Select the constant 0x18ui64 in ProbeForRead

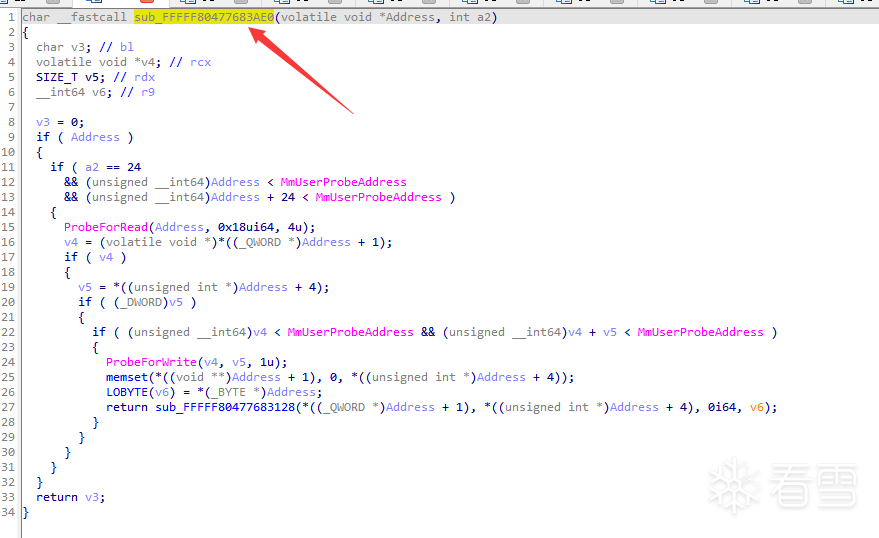point(246,227)
